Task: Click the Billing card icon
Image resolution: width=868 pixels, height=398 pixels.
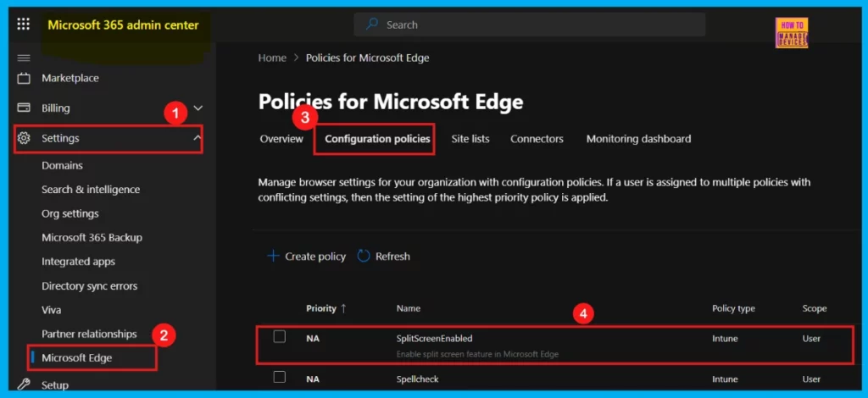Action: (24, 108)
